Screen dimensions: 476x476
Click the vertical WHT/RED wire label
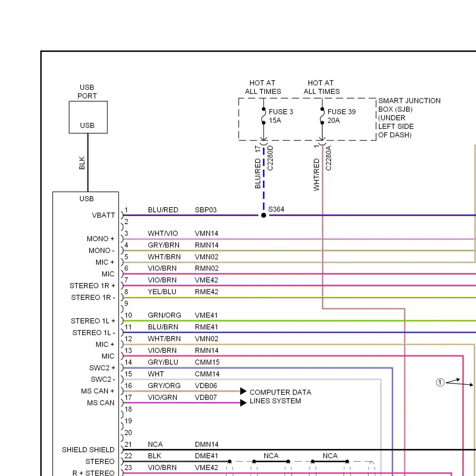coord(316,175)
